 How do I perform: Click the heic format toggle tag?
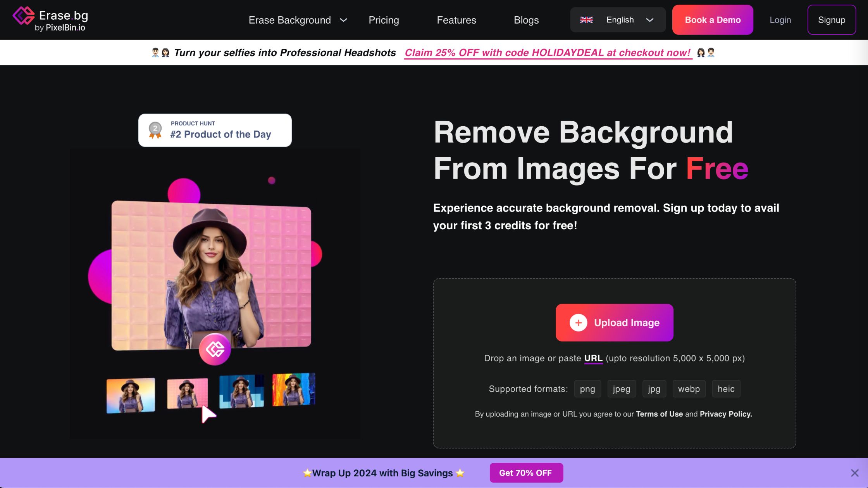pyautogui.click(x=725, y=388)
